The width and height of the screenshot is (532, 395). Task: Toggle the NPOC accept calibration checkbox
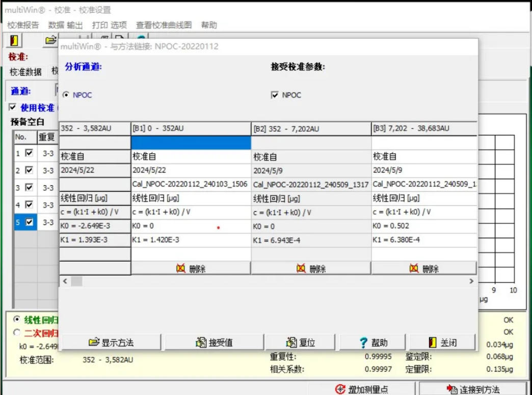pyautogui.click(x=275, y=95)
